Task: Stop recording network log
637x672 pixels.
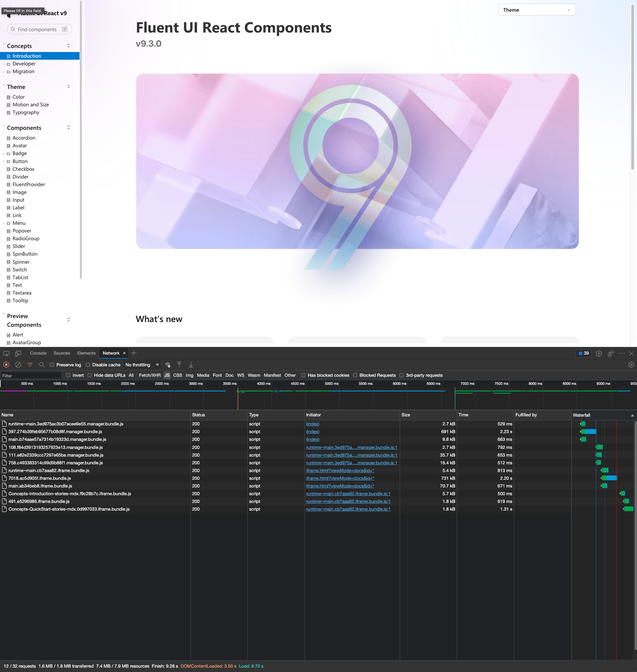Action: pos(6,364)
